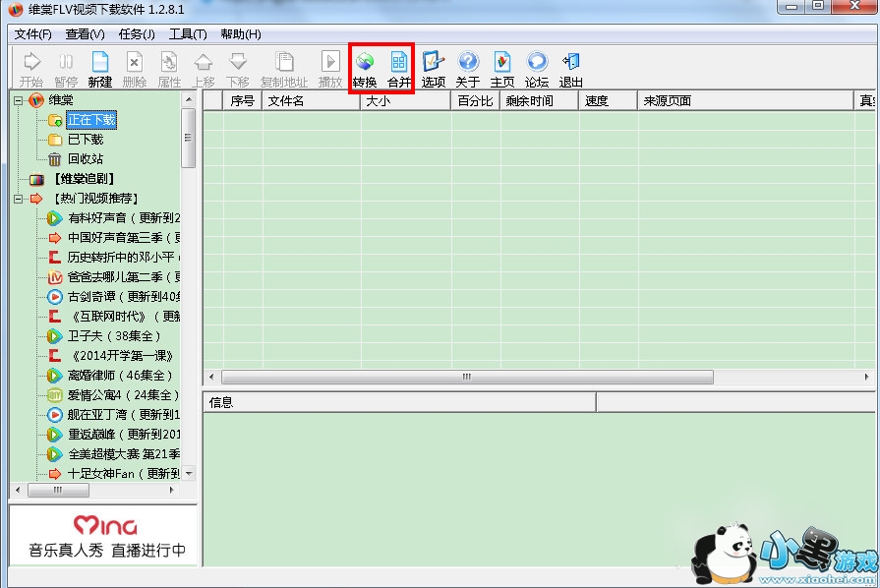Viewport: 880px width, 588px height.
Task: Select 历史转折中的邓小平 in the list
Action: pos(124,257)
